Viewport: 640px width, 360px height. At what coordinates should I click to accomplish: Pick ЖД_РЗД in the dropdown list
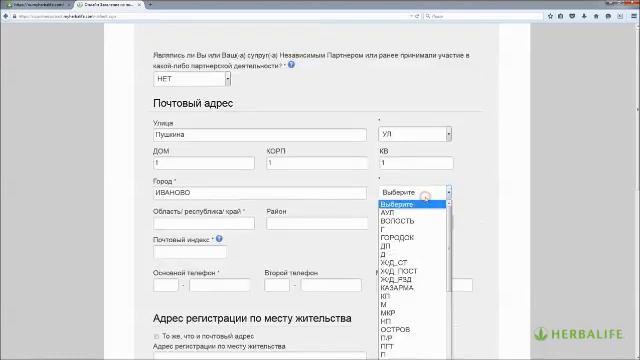[412, 280]
